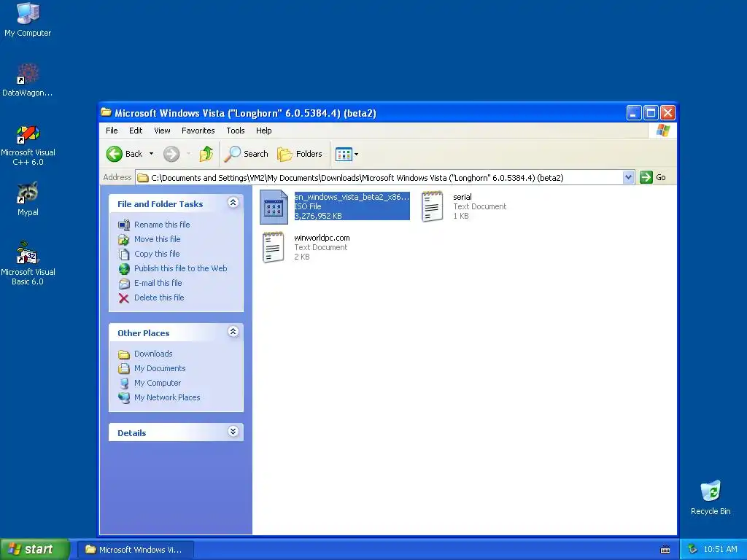Launch the Mypal browser shortcut

[x=28, y=199]
